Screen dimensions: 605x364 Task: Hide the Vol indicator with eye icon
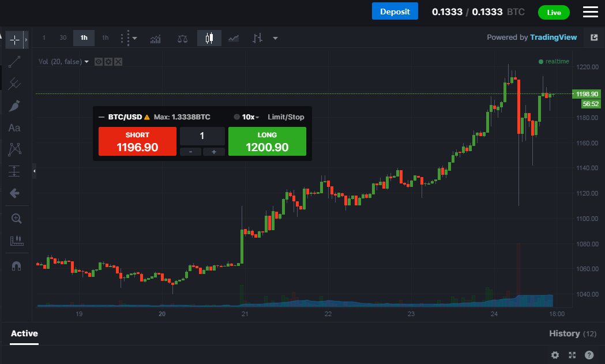[99, 62]
